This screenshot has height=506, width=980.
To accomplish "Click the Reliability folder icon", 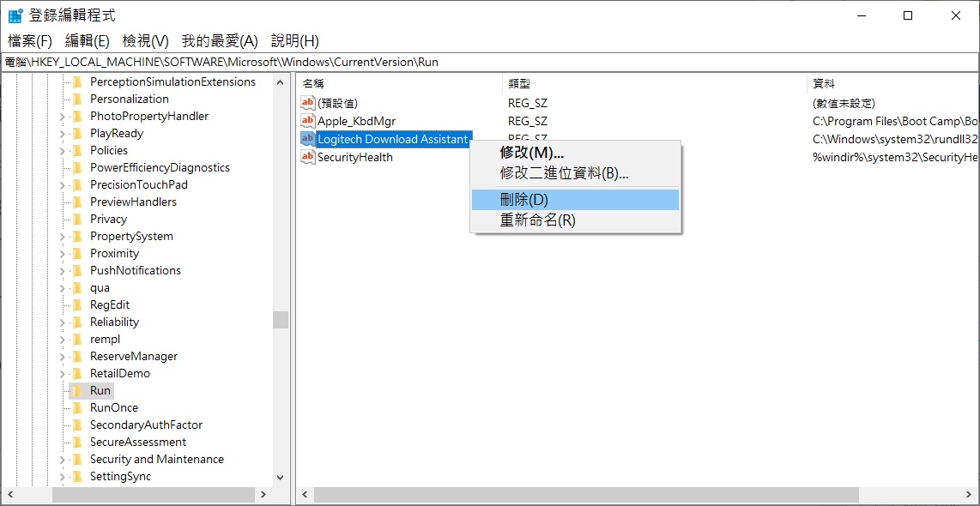I will pyautogui.click(x=77, y=322).
